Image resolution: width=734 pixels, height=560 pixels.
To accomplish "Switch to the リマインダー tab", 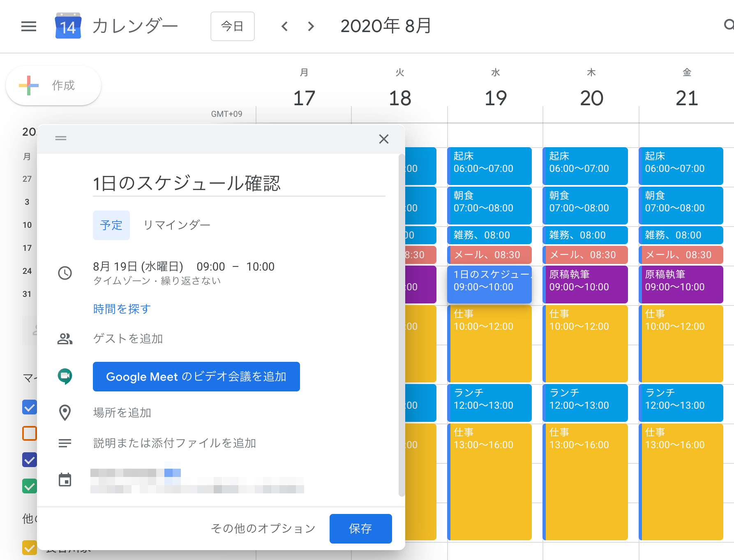I will point(177,224).
